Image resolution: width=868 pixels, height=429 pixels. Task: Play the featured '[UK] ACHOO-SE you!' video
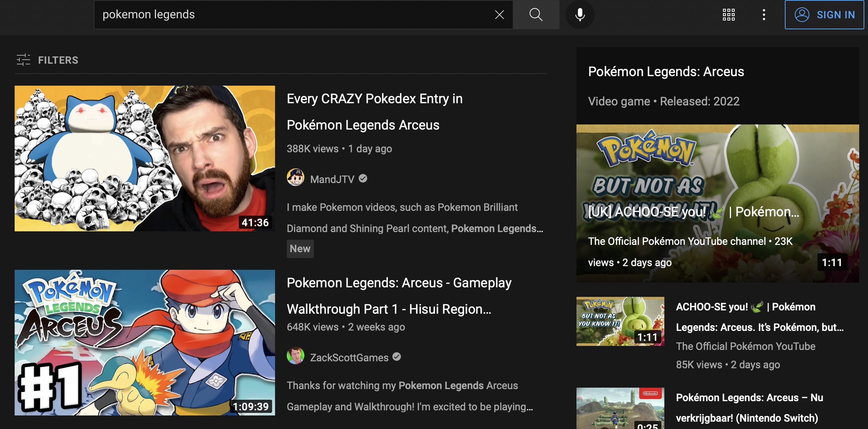[x=717, y=203]
